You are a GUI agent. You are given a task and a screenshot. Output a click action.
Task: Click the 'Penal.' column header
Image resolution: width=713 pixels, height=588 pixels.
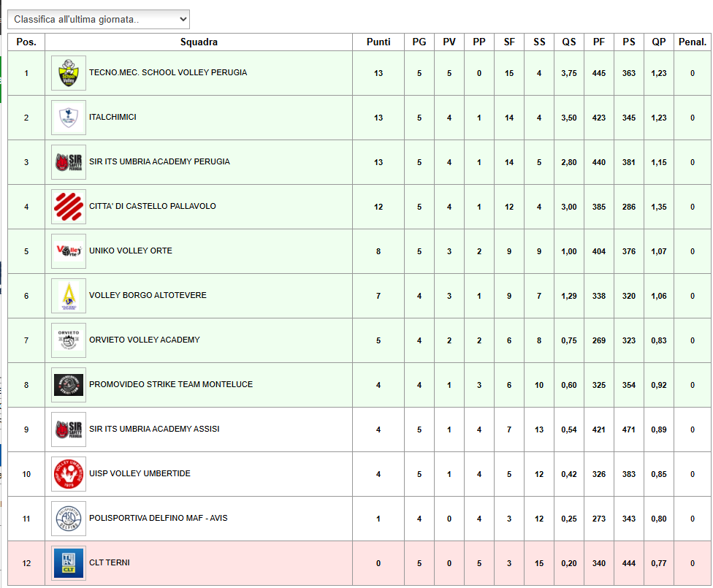coord(692,42)
